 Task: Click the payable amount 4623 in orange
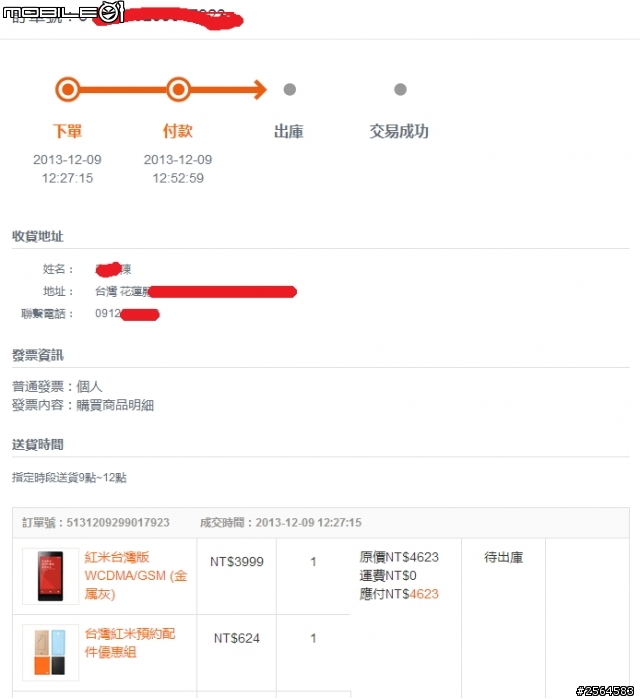424,594
